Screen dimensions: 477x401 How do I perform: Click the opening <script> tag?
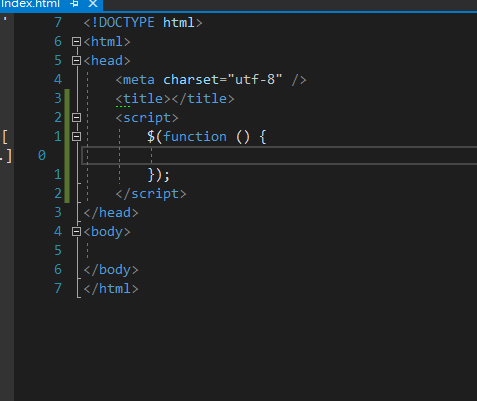147,118
